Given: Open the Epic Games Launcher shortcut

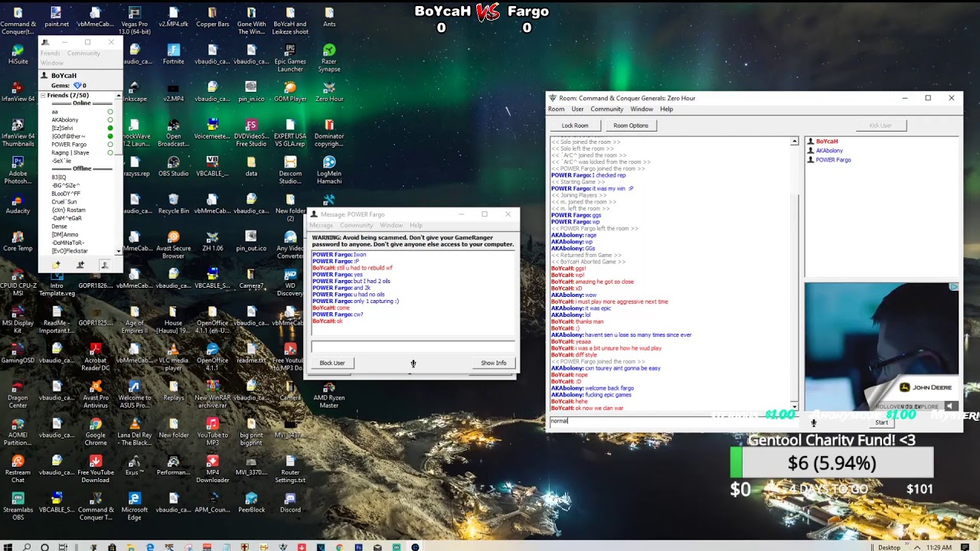Looking at the screenshot, I should click(x=290, y=57).
